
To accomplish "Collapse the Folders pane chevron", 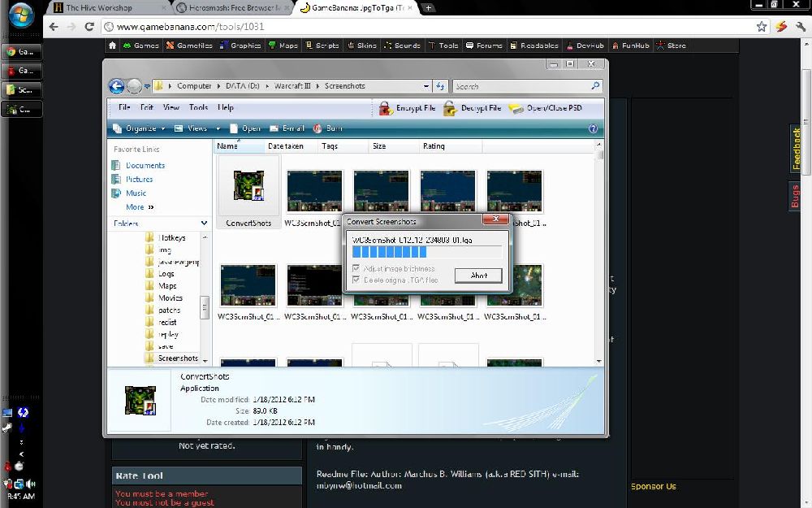I will tap(204, 223).
